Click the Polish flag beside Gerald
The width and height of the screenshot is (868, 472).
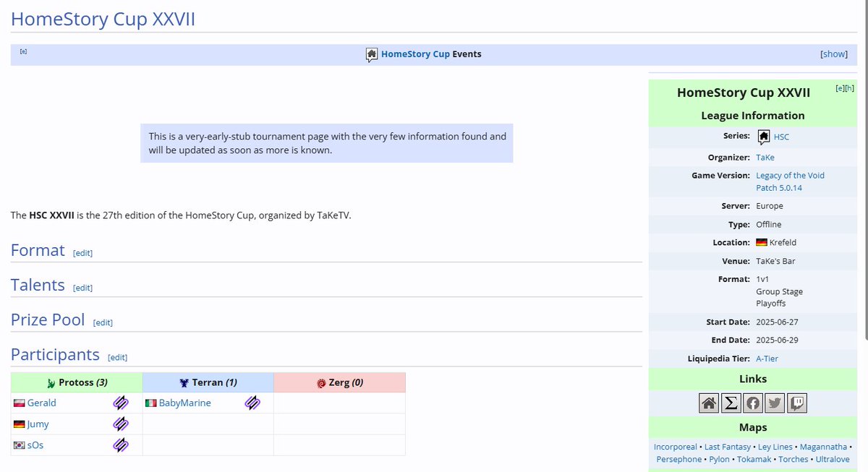(x=20, y=403)
